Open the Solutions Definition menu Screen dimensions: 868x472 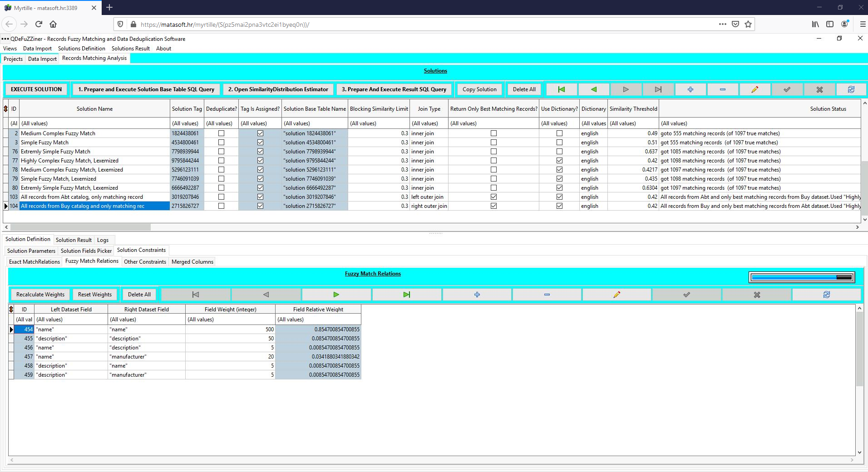pos(82,49)
